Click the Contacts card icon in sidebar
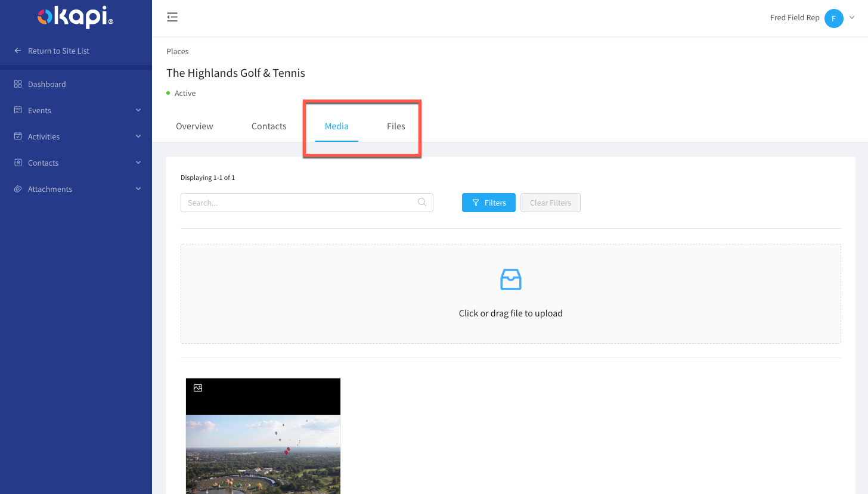This screenshot has width=868, height=494. (x=18, y=163)
